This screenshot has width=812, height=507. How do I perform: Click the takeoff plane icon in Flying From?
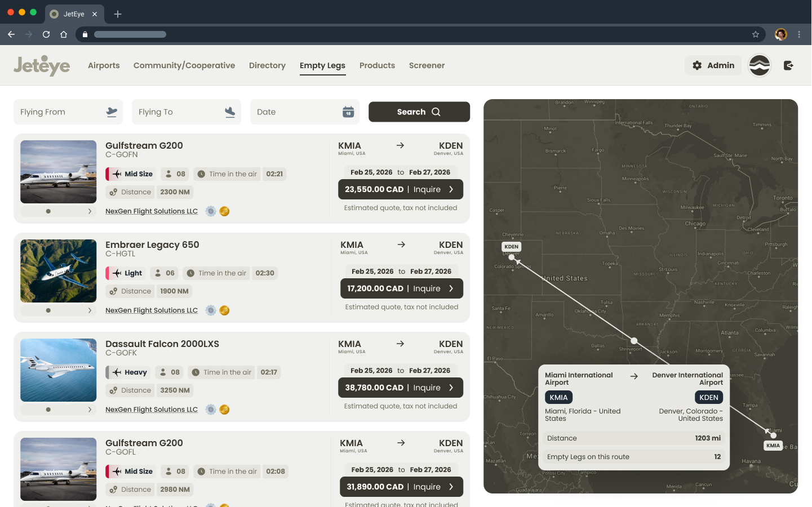pos(112,112)
